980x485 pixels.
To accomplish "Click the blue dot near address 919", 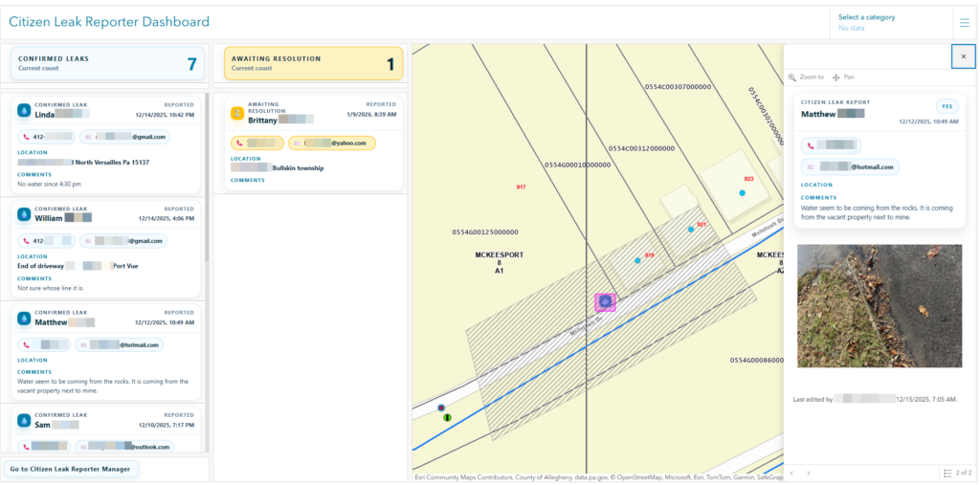I will pos(637,260).
